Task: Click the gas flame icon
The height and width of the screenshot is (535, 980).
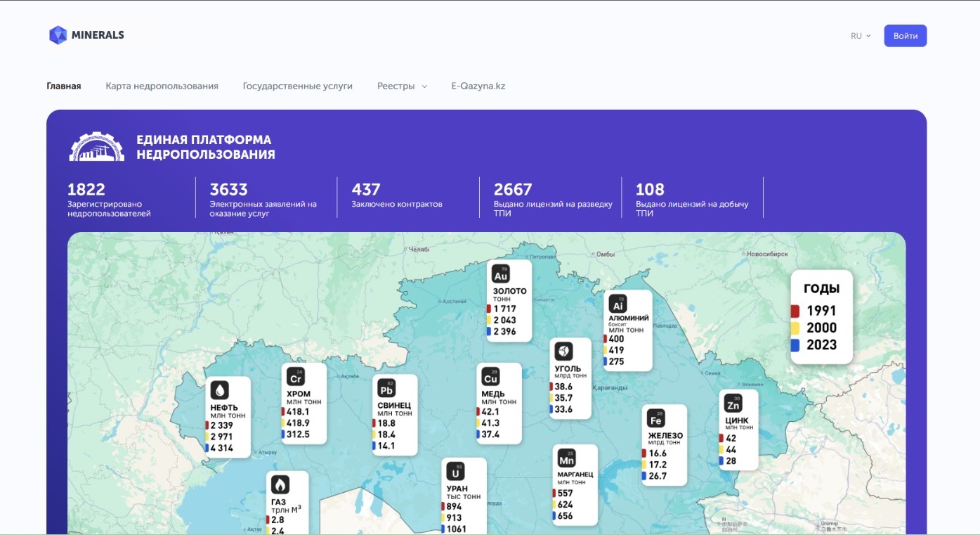Action: coord(280,484)
